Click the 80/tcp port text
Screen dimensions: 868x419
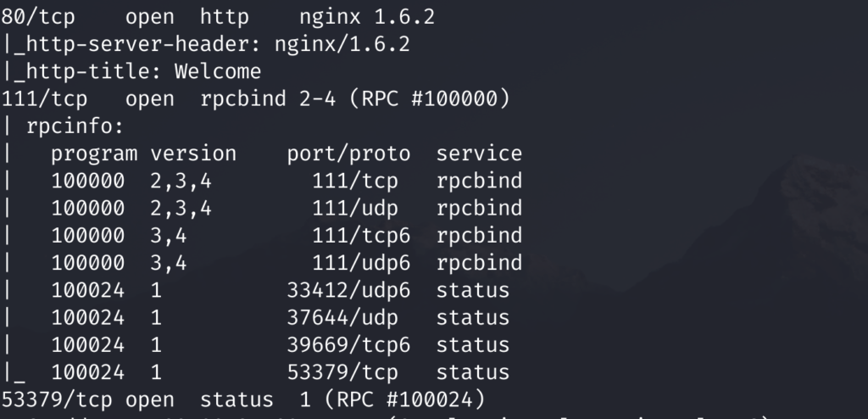click(38, 17)
